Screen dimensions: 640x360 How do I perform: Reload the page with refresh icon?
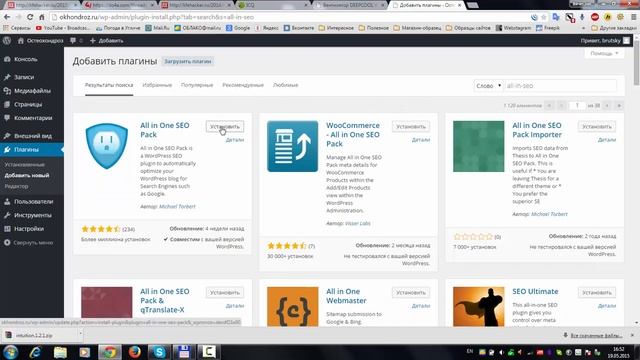(x=30, y=17)
